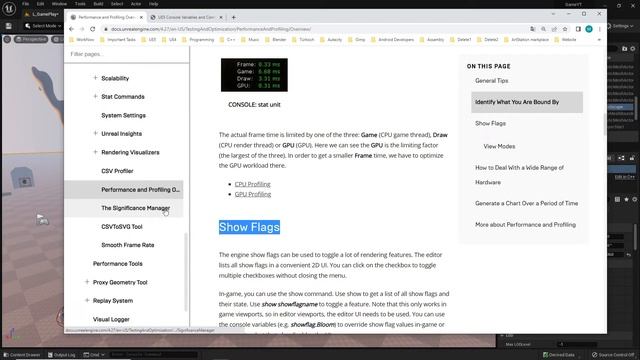Open the Window menu in Unreal Editor
Viewport: 640px width, 360px height.
[59, 4]
